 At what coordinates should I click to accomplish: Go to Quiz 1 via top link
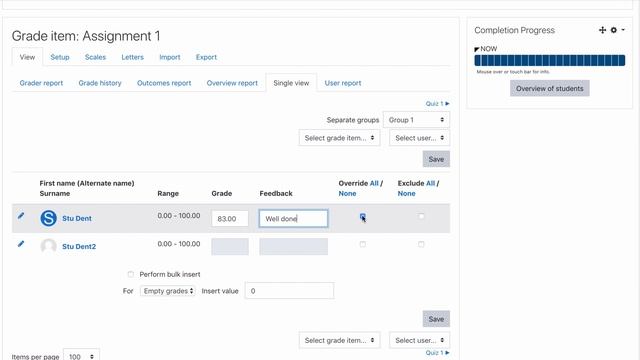coord(437,104)
